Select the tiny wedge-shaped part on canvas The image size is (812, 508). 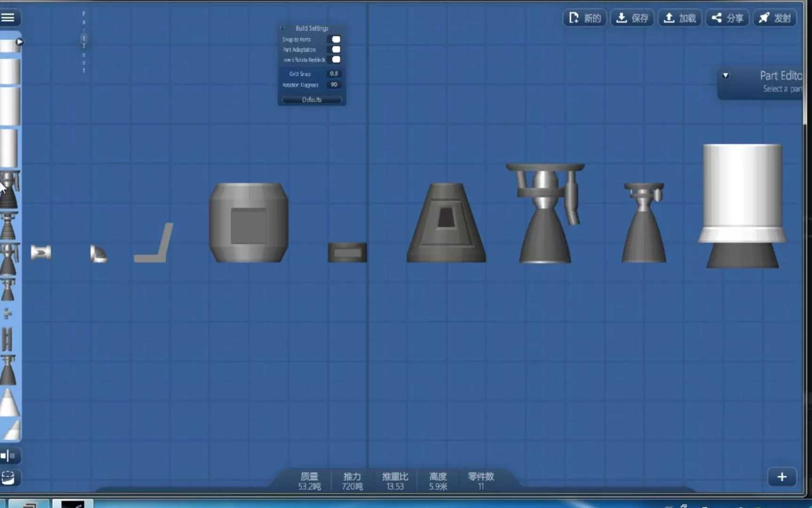pos(98,254)
